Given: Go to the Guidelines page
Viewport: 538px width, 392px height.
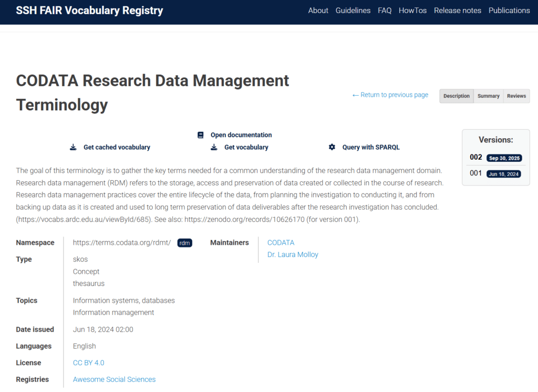Looking at the screenshot, I should tap(353, 11).
